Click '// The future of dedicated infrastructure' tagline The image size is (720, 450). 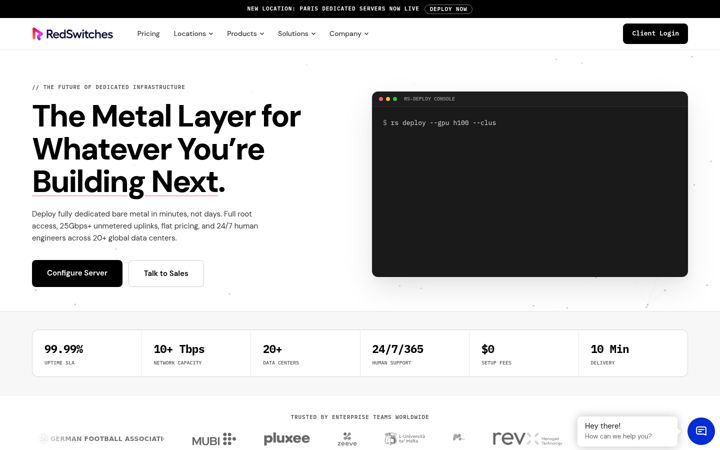(108, 87)
